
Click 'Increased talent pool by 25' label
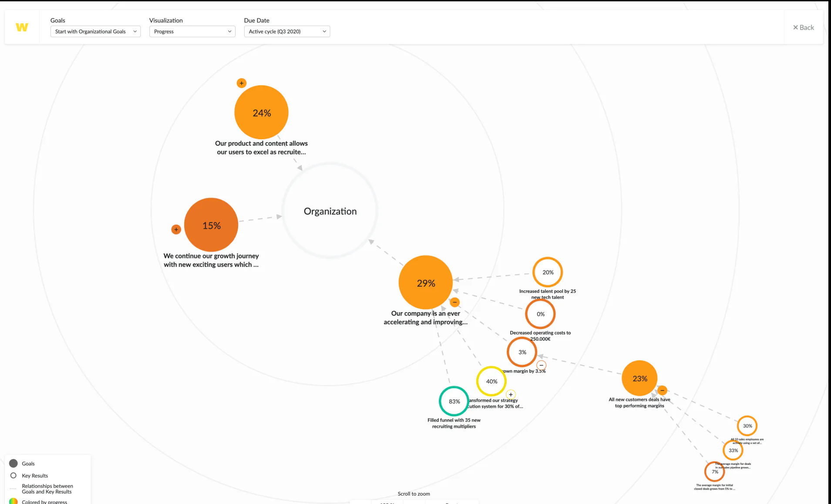548,294
